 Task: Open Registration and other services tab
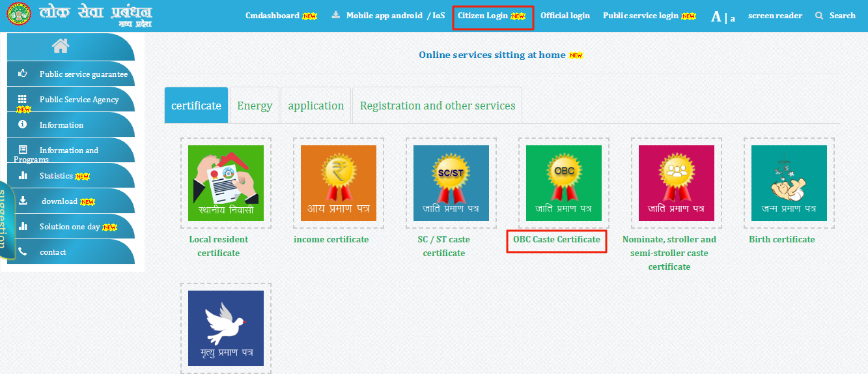(438, 106)
